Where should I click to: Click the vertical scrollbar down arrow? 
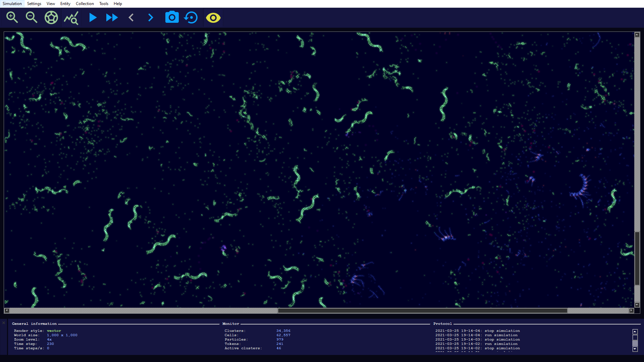click(x=637, y=305)
